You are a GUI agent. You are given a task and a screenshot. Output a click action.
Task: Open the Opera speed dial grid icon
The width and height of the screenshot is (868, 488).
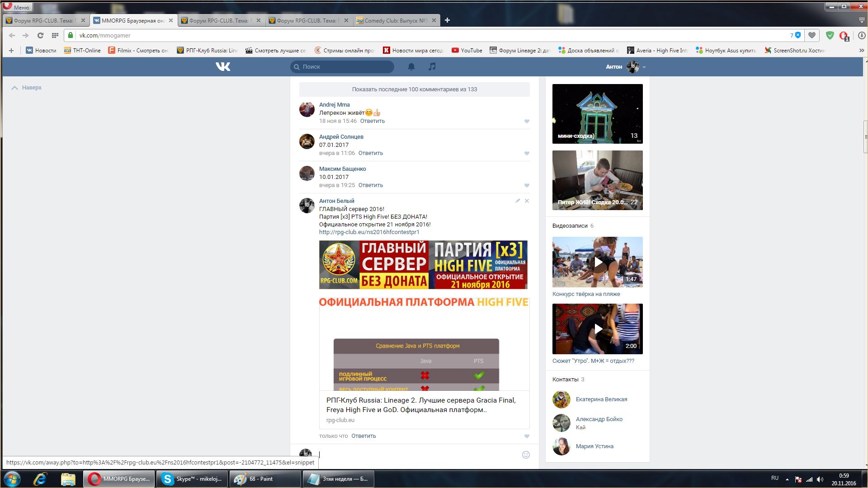tap(55, 35)
